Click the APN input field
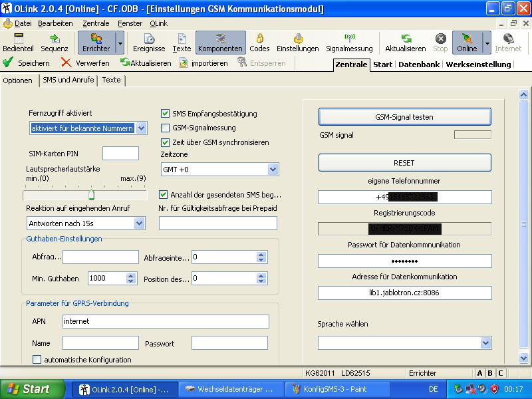Screen dimensions: 532x399 coord(166,322)
